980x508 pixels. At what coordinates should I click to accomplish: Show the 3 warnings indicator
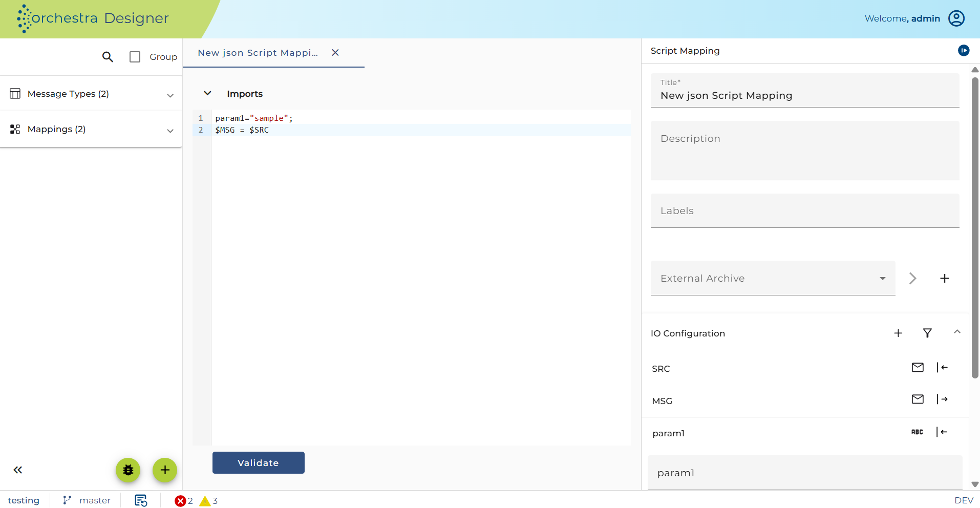coord(208,501)
